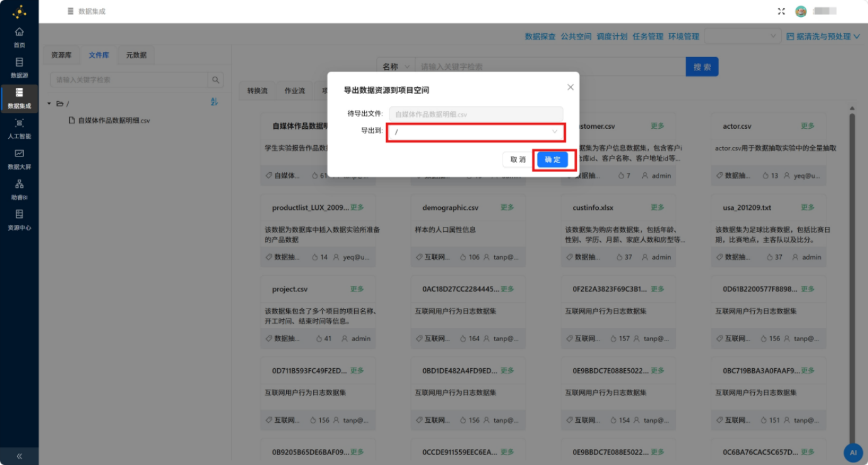Open the 首页 home sidebar icon
The width and height of the screenshot is (868, 465).
[x=19, y=37]
